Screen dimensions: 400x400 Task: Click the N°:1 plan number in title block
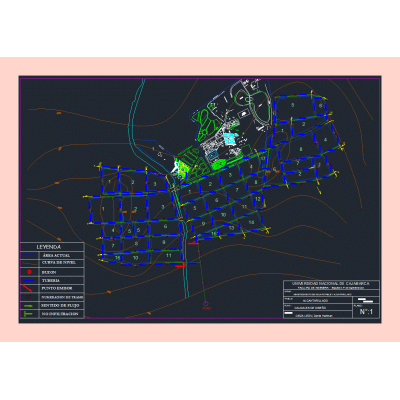click(x=366, y=312)
